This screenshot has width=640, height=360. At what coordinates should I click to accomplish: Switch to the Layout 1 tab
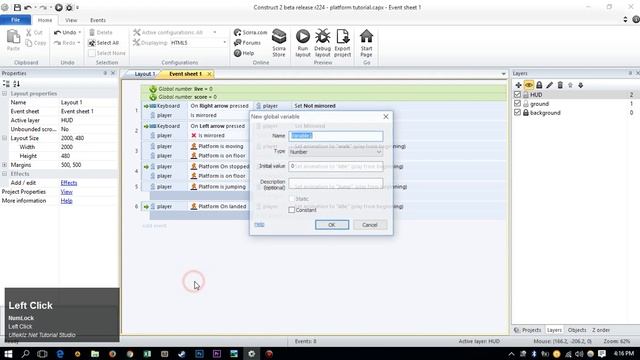click(x=144, y=74)
